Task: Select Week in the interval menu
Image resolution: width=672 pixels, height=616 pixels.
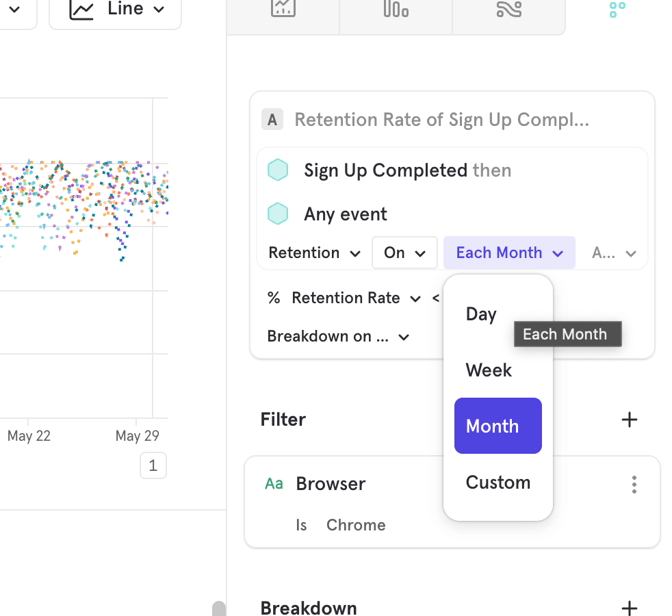Action: [489, 370]
